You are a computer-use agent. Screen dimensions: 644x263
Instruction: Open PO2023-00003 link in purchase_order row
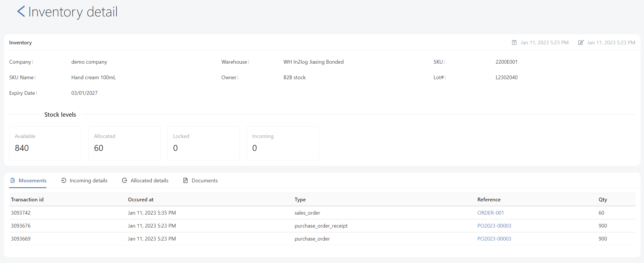[494, 239]
